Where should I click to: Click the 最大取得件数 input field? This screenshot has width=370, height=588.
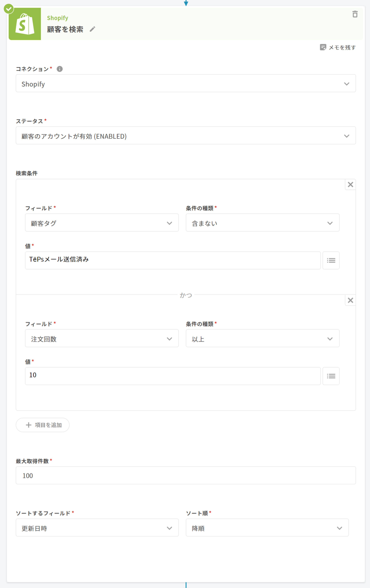[186, 475]
